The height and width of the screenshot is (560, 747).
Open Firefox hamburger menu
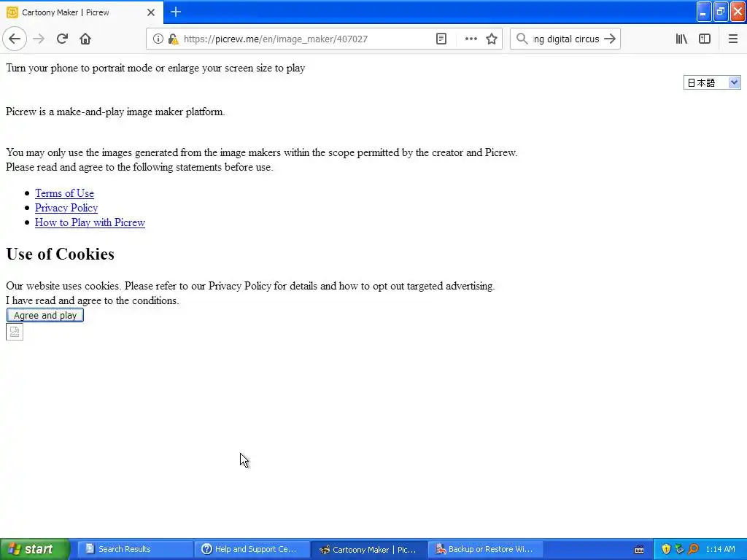(733, 39)
